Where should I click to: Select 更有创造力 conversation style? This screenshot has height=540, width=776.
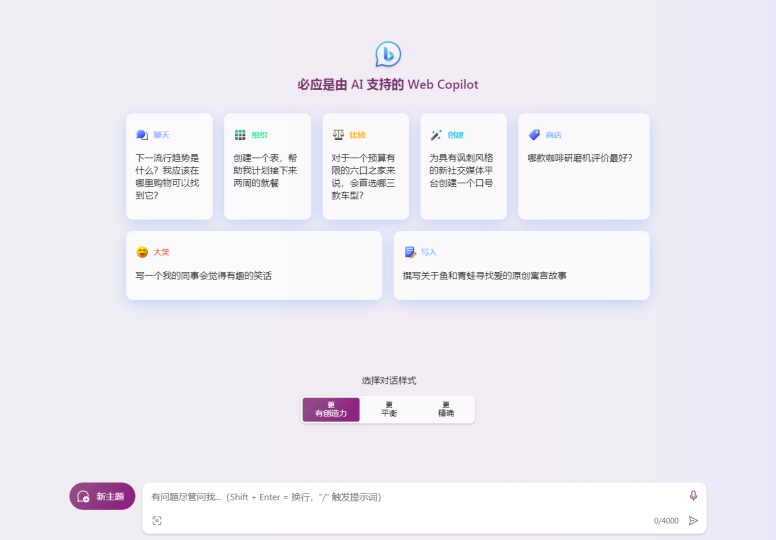click(x=331, y=409)
